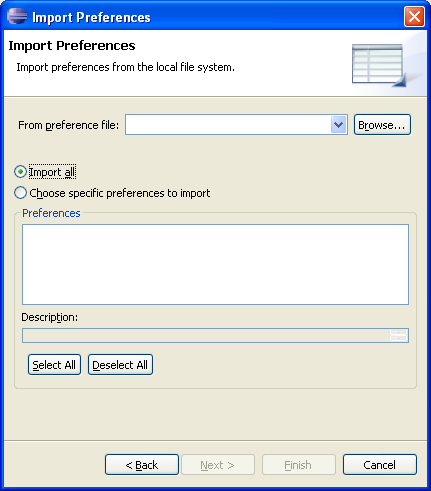Open the preference file dropdown arrow
This screenshot has height=491, width=431.
(x=338, y=125)
